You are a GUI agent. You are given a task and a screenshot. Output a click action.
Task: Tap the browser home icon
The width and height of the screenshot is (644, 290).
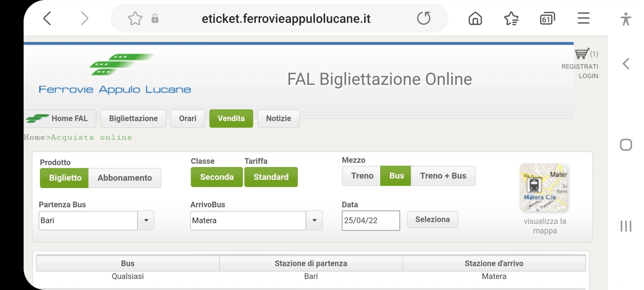[475, 19]
